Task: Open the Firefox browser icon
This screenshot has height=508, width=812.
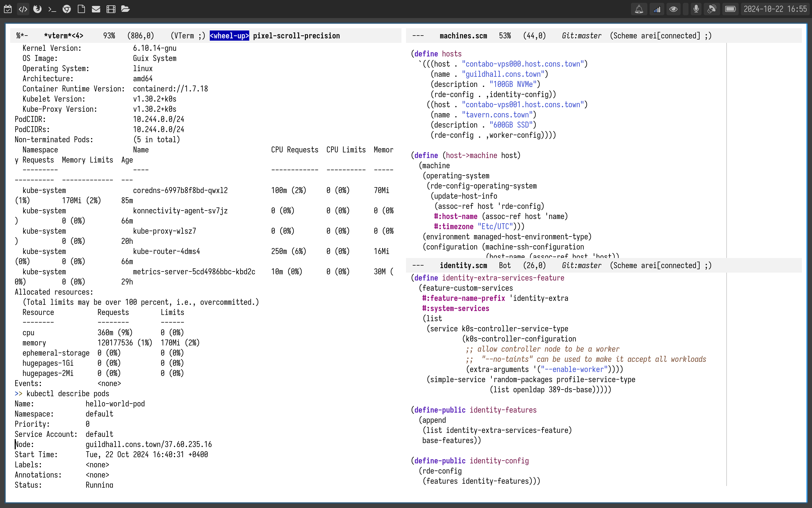Action: [x=37, y=9]
